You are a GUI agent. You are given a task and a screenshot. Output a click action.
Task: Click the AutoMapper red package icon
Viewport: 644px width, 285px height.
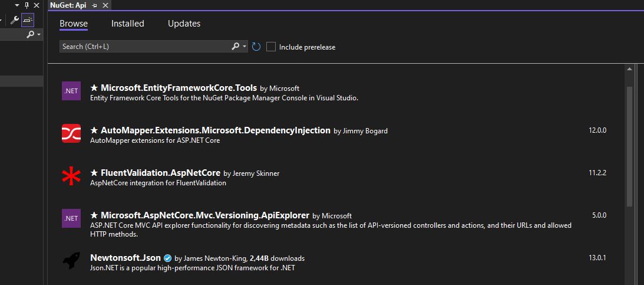tap(71, 133)
